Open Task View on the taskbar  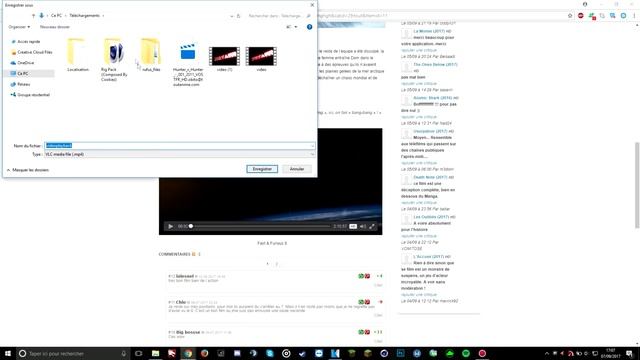pos(139,353)
